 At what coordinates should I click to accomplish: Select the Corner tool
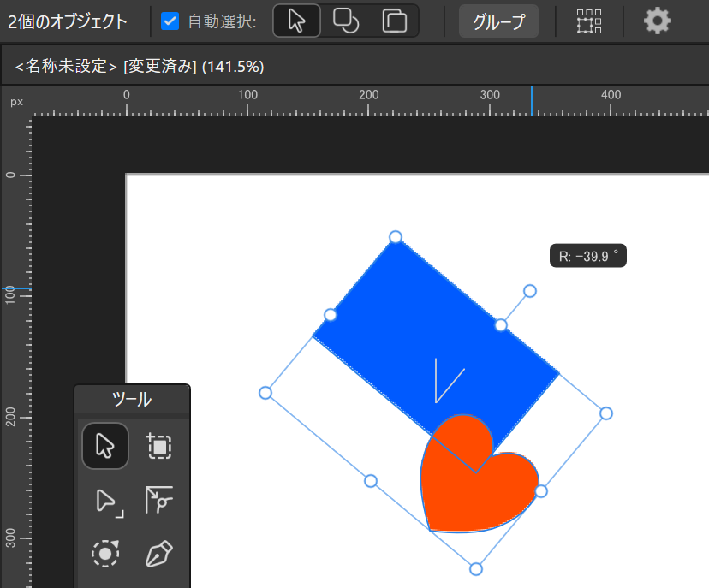pos(158,500)
